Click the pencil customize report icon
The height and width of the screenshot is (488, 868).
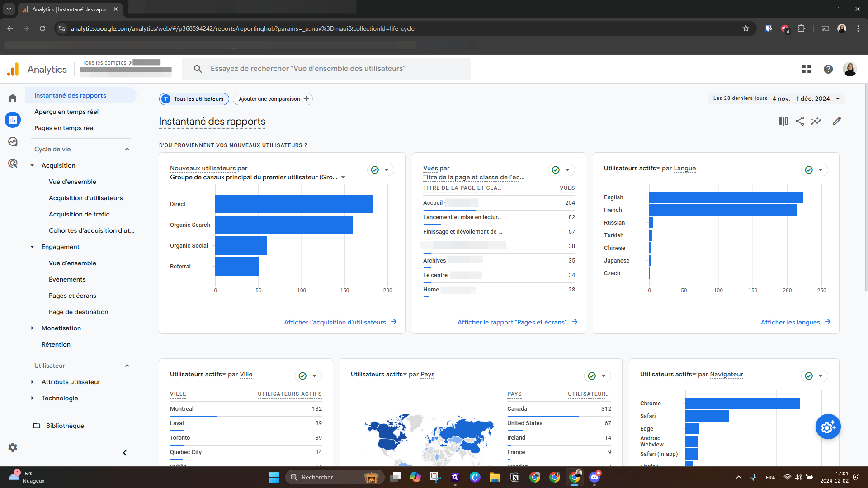[x=837, y=121]
